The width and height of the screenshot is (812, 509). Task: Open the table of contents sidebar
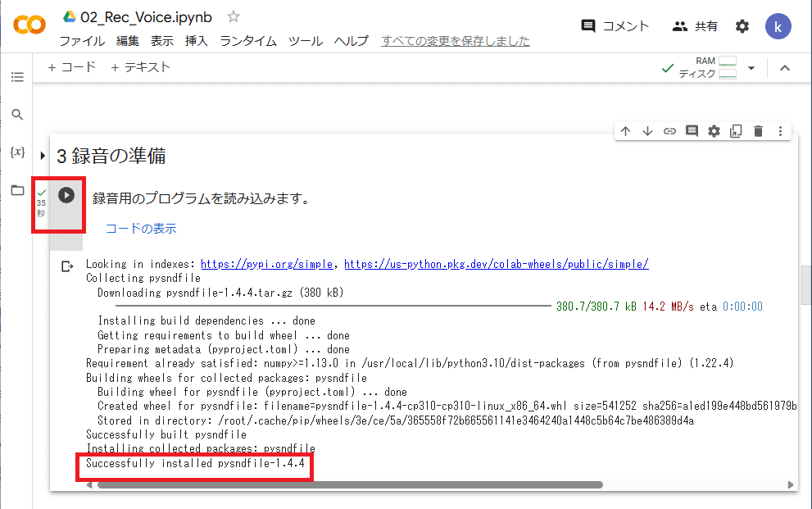click(x=17, y=77)
